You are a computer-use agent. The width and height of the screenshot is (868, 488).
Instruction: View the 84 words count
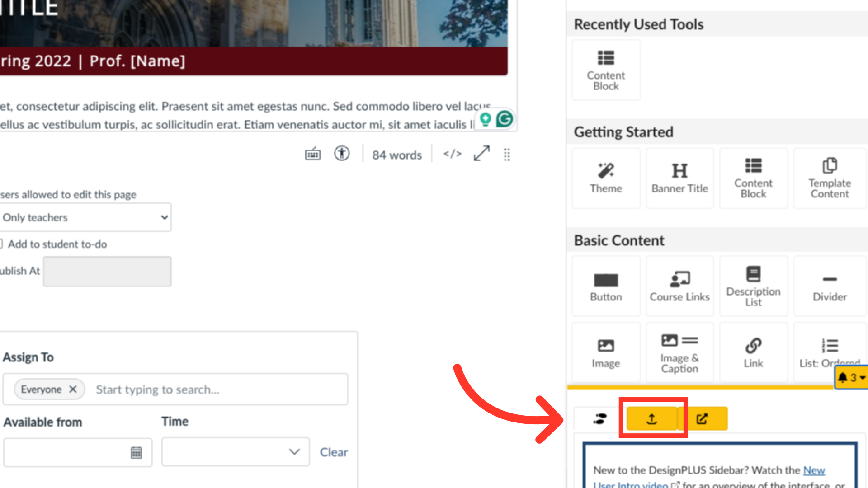(397, 155)
